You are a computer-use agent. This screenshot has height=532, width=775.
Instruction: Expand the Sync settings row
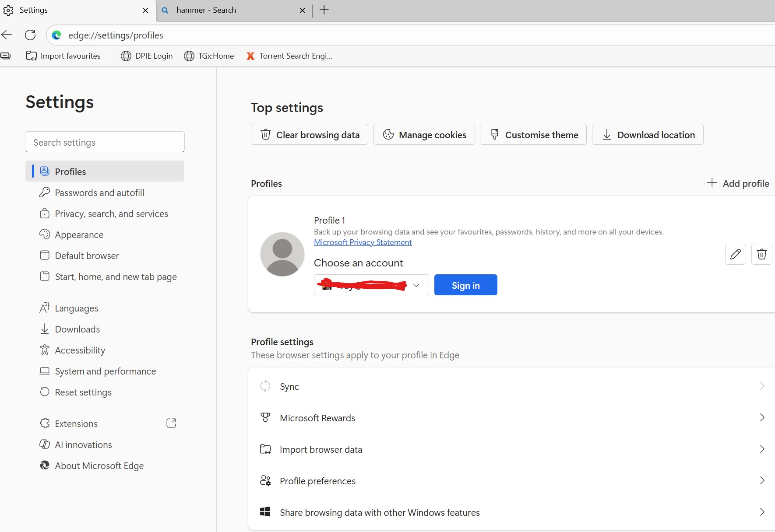tap(511, 386)
